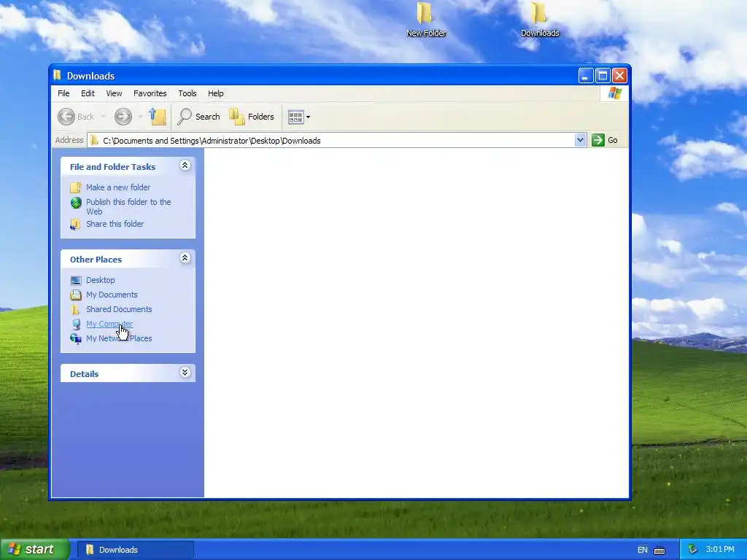Click into the Address bar path field
The width and height of the screenshot is (747, 560).
(x=331, y=141)
